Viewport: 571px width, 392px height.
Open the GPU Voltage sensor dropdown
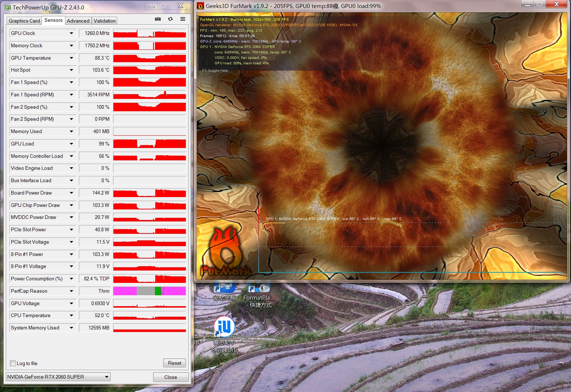click(71, 303)
